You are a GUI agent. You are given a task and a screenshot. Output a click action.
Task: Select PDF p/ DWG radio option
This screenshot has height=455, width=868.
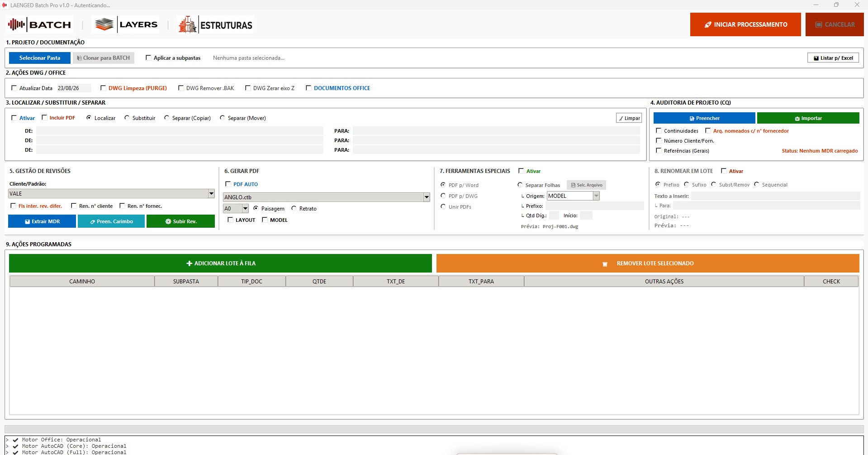443,196
